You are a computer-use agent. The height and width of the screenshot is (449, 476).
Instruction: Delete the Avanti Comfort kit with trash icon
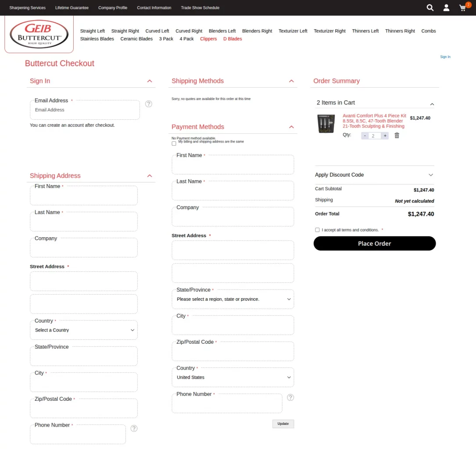(x=397, y=135)
